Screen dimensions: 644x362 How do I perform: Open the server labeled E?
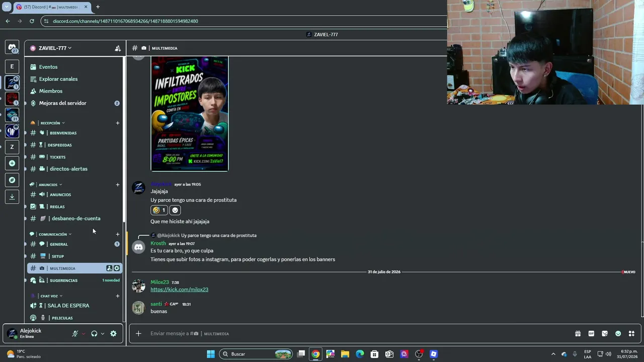[12, 66]
